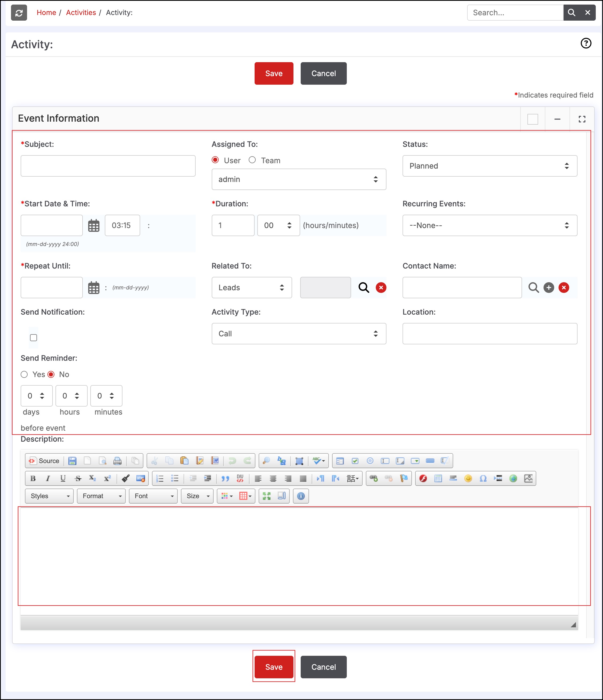603x700 pixels.
Task: Open the Related To Leads dropdown
Action: coord(252,288)
